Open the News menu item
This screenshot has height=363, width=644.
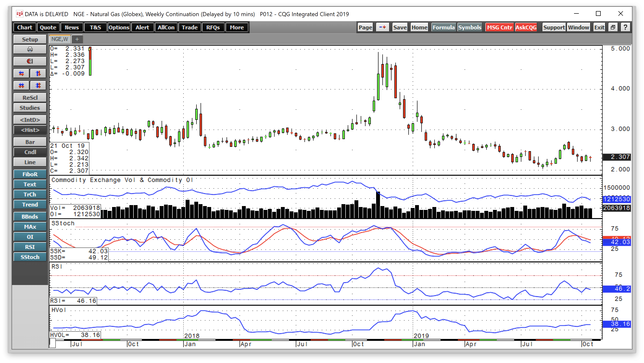[x=72, y=27]
